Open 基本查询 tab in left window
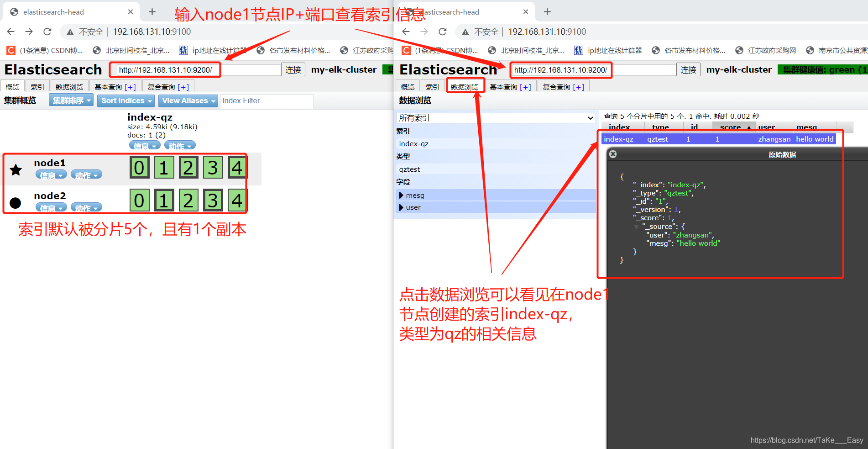Viewport: 868px width, 449px height. [115, 87]
